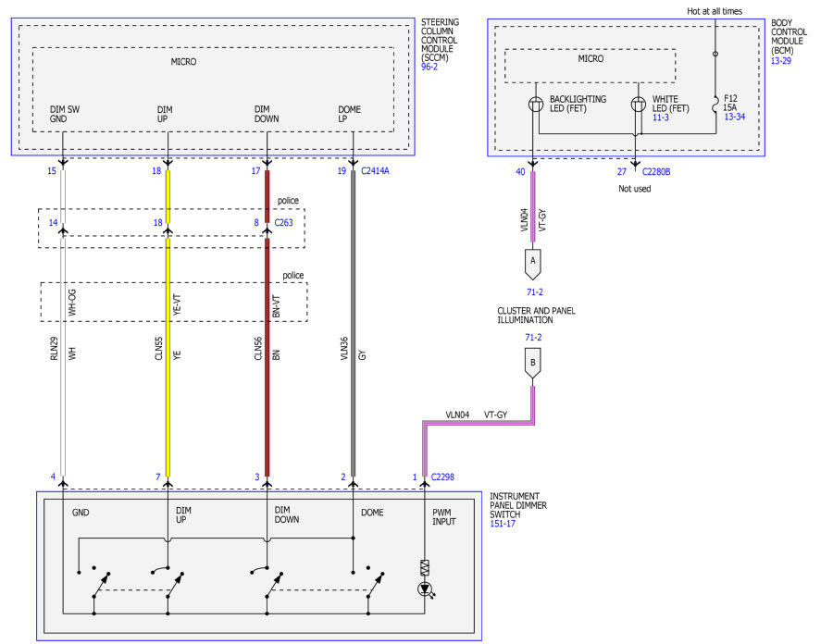The image size is (833, 644).
Task: Click the off-page connector B symbol
Action: (533, 364)
